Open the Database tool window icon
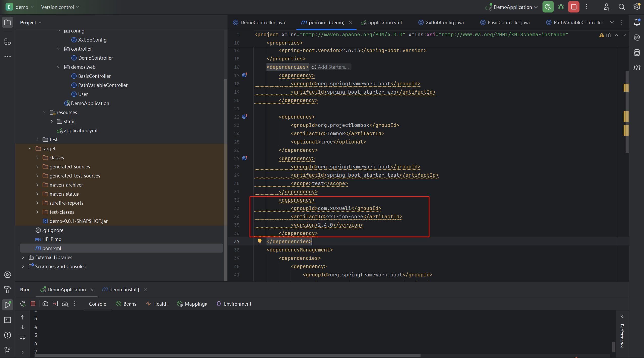 point(637,53)
